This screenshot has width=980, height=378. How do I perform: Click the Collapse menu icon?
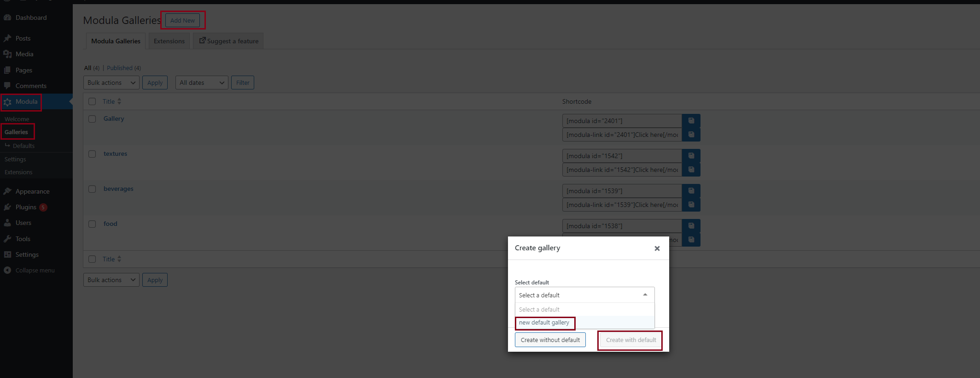pyautogui.click(x=7, y=271)
